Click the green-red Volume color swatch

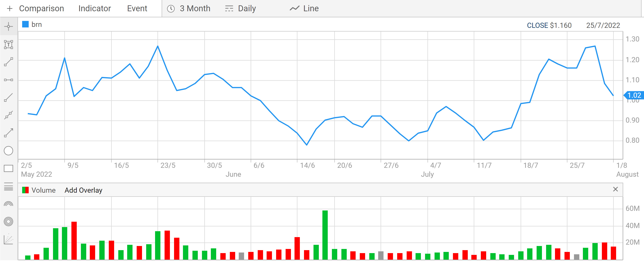click(26, 190)
